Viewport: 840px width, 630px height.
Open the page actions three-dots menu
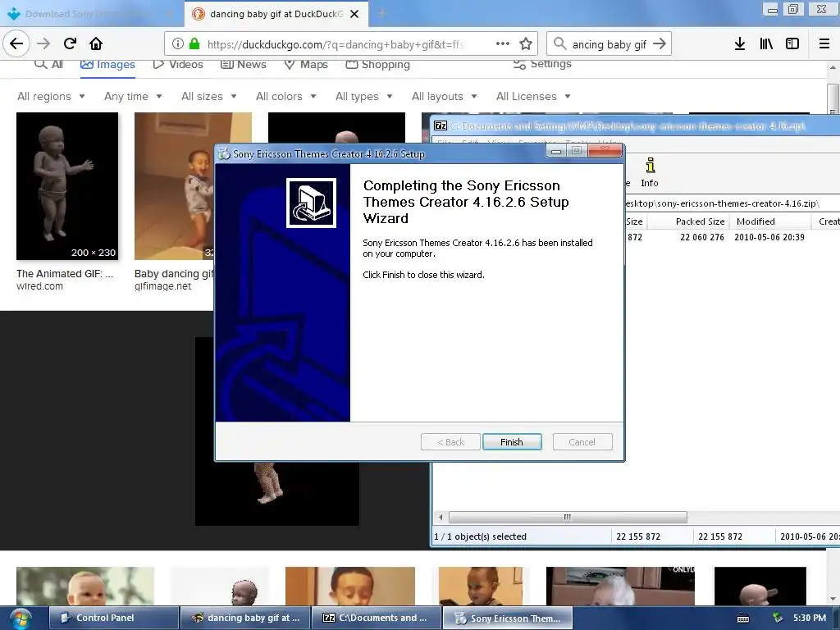click(x=503, y=44)
